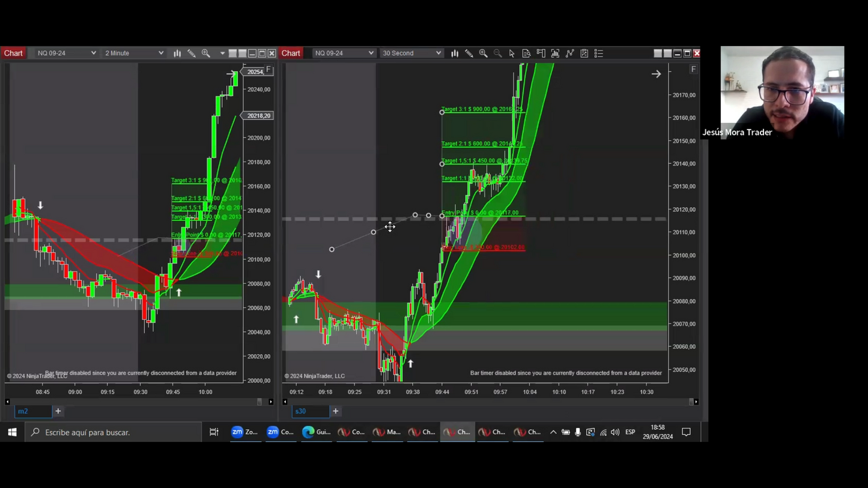Click zoom in magnifier in 30 Second chart

(x=484, y=53)
